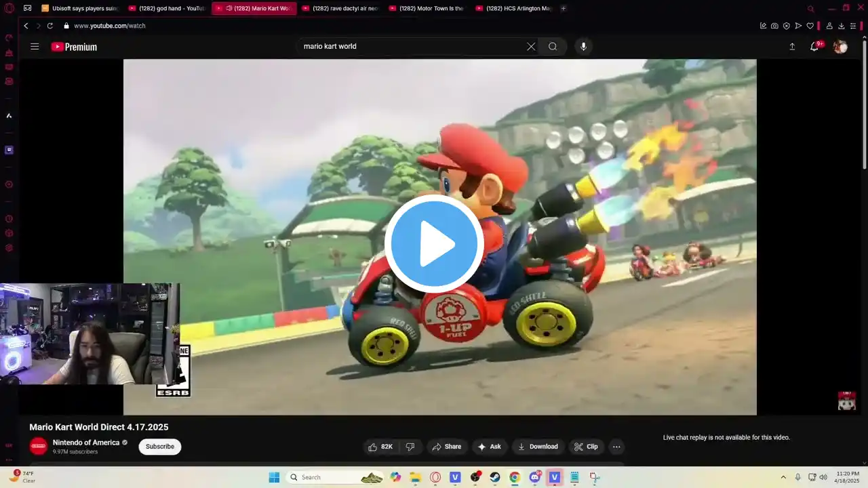Dislike the video with thumbs down
868x488 pixels.
pos(410,447)
